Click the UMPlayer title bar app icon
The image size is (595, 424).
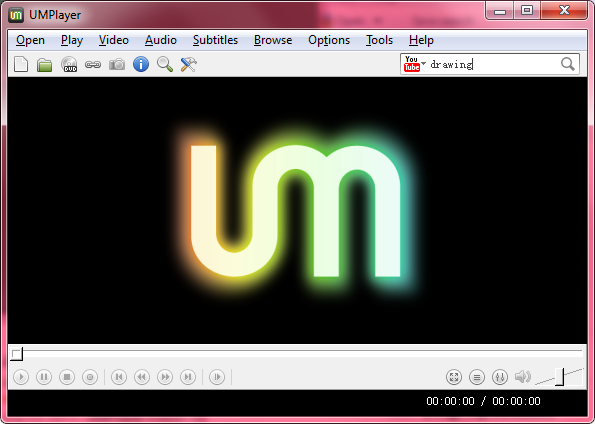[x=16, y=15]
